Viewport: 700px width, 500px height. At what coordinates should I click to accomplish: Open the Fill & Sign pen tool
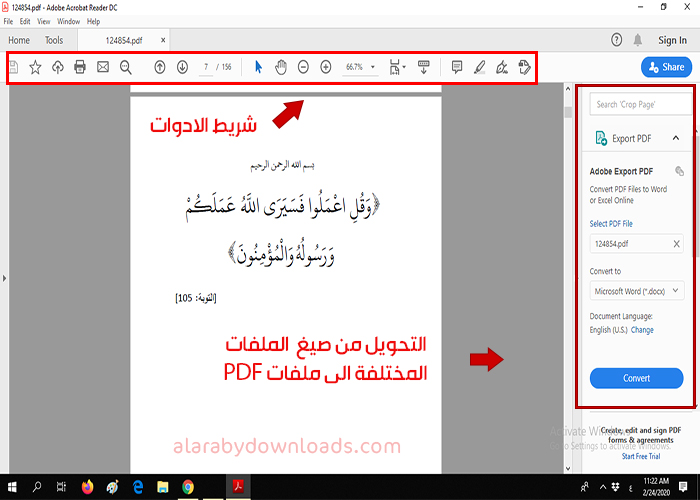point(502,67)
